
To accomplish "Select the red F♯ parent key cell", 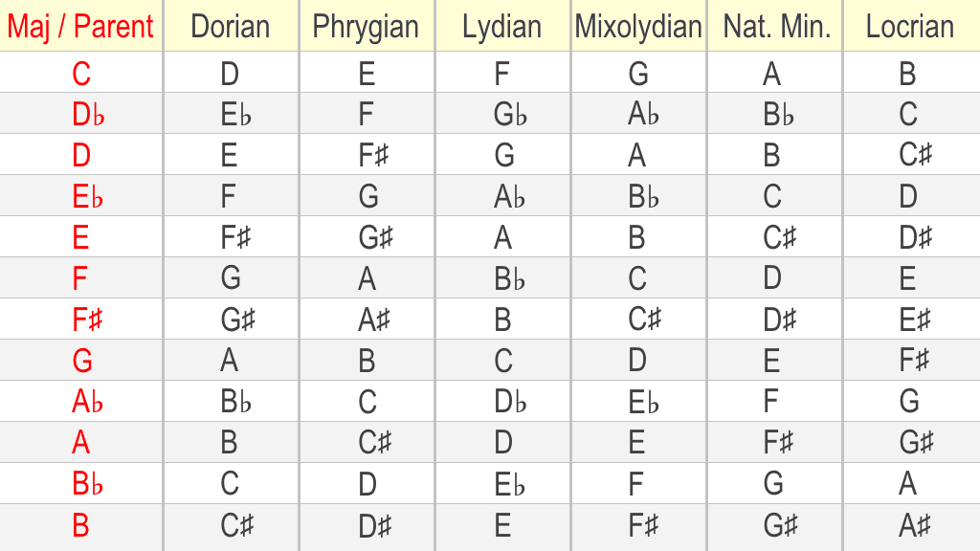I will [x=87, y=320].
